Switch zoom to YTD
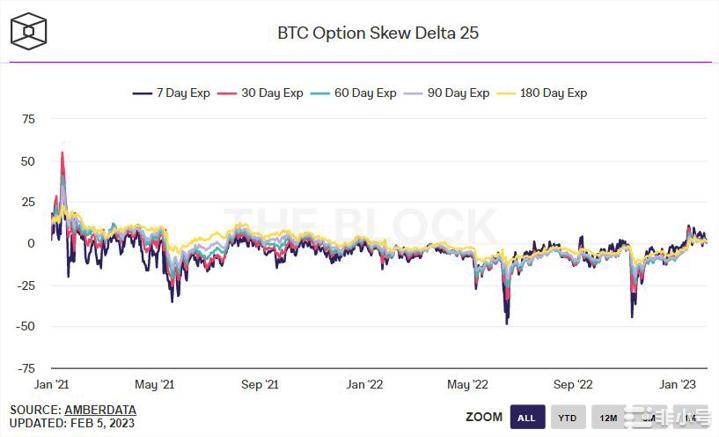 click(566, 417)
